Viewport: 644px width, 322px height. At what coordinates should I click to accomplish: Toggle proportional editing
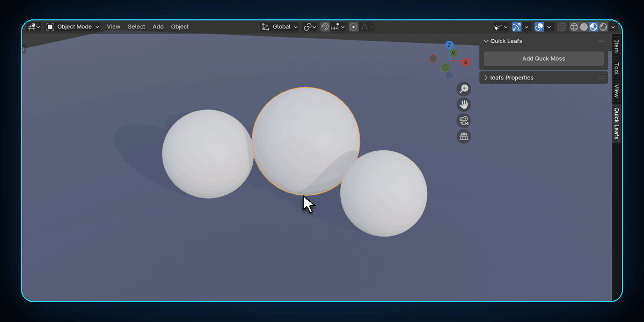coord(353,27)
